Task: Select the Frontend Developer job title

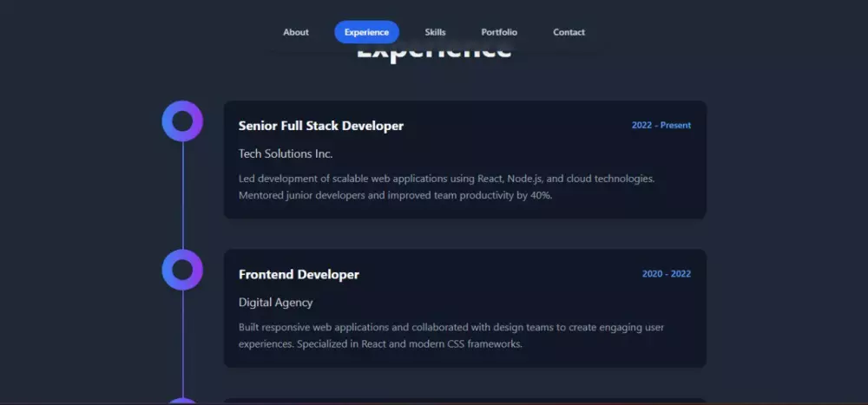Action: (299, 275)
